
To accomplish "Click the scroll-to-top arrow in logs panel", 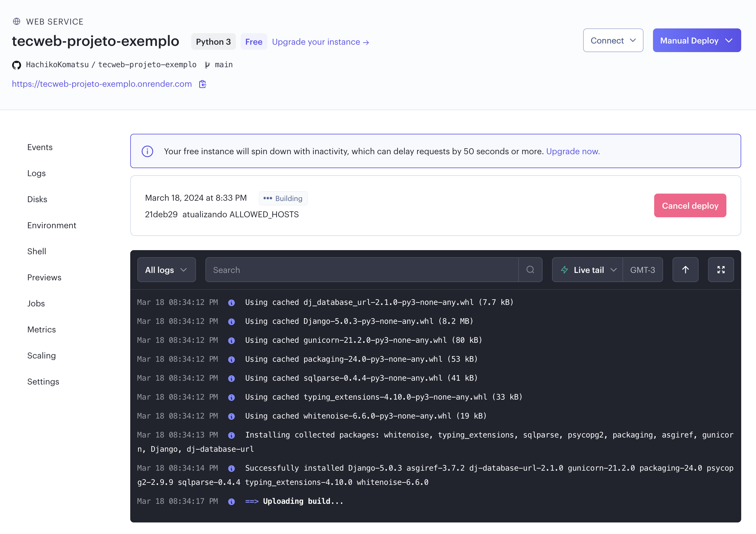I will 685,270.
